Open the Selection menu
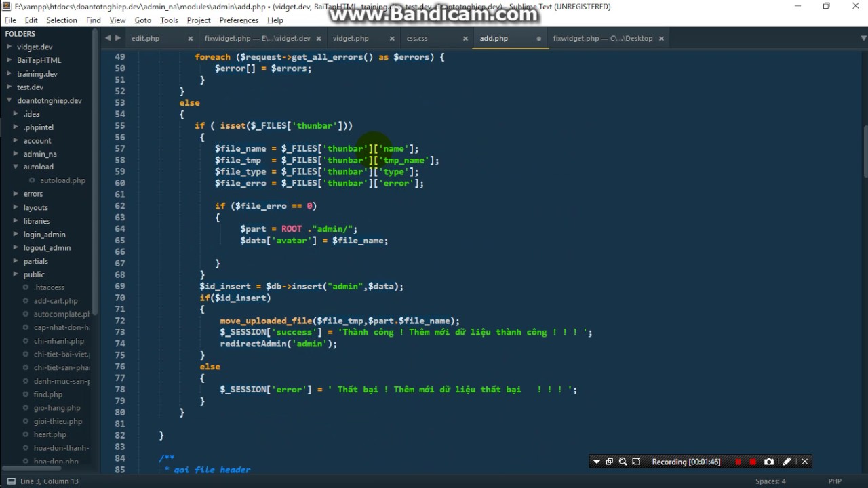Screen dimensions: 868x488 [62, 20]
